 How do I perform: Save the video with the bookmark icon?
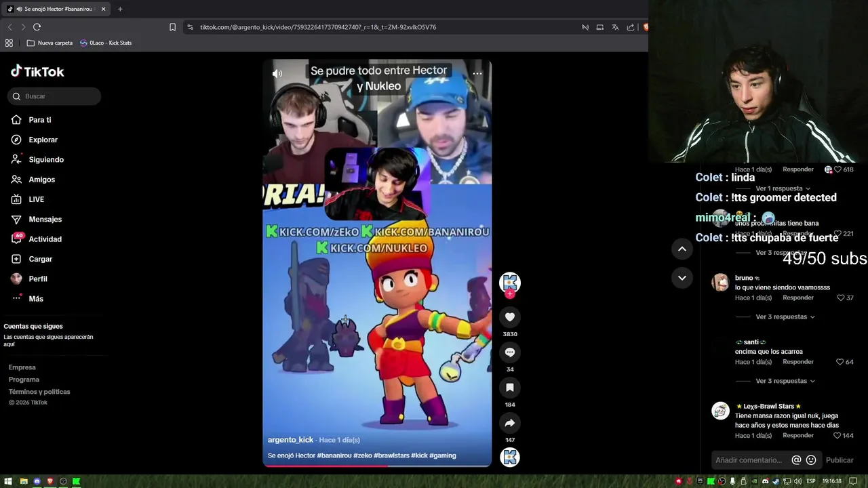[510, 388]
